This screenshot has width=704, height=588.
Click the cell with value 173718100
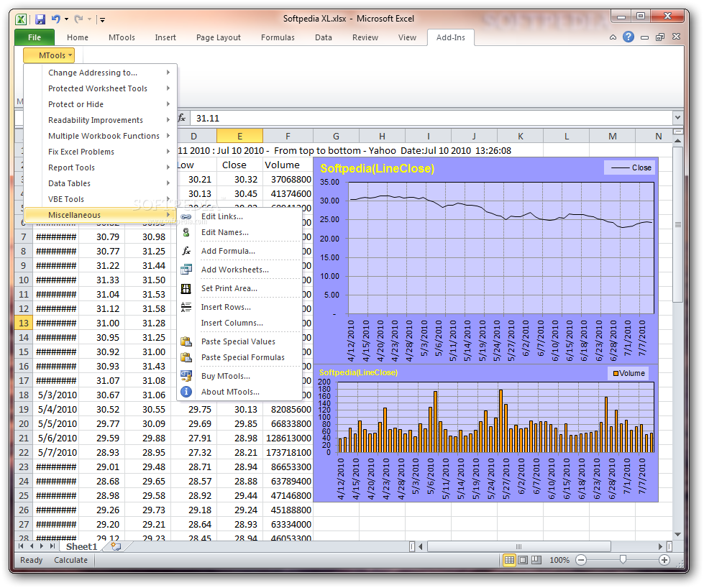(x=288, y=452)
